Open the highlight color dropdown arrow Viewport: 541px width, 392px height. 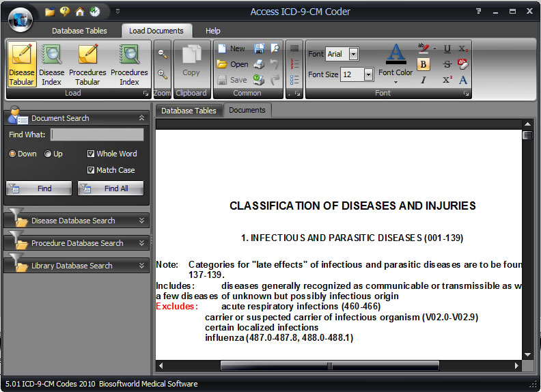(x=434, y=48)
